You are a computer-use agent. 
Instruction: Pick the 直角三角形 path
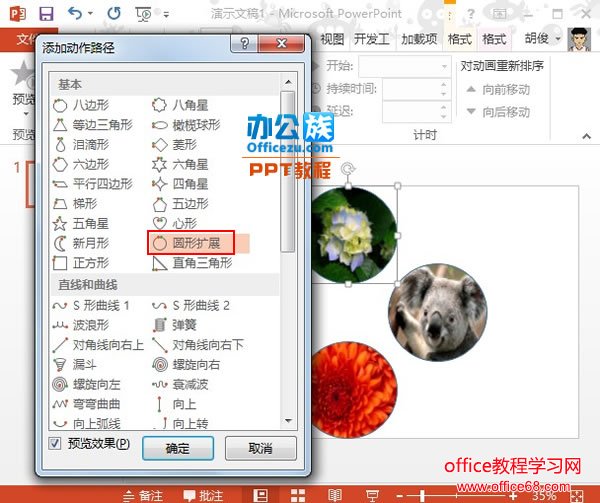coord(192,263)
